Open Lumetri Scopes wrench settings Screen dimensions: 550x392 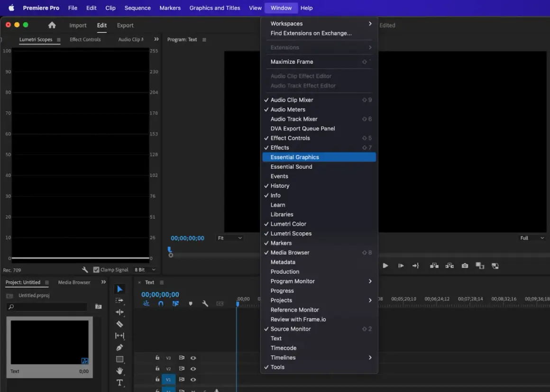click(85, 270)
